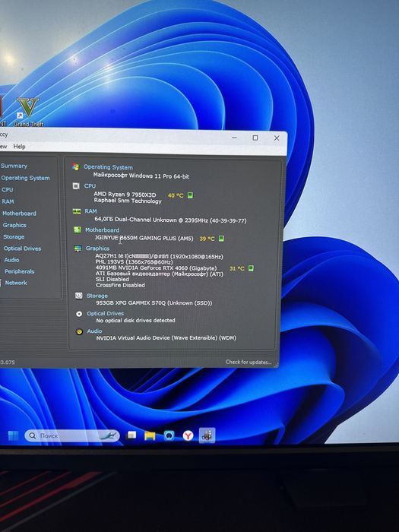Image resolution: width=399 pixels, height=532 pixels.
Task: Click the 64,0ГБ Dual-Channel RAM line
Action: [170, 220]
